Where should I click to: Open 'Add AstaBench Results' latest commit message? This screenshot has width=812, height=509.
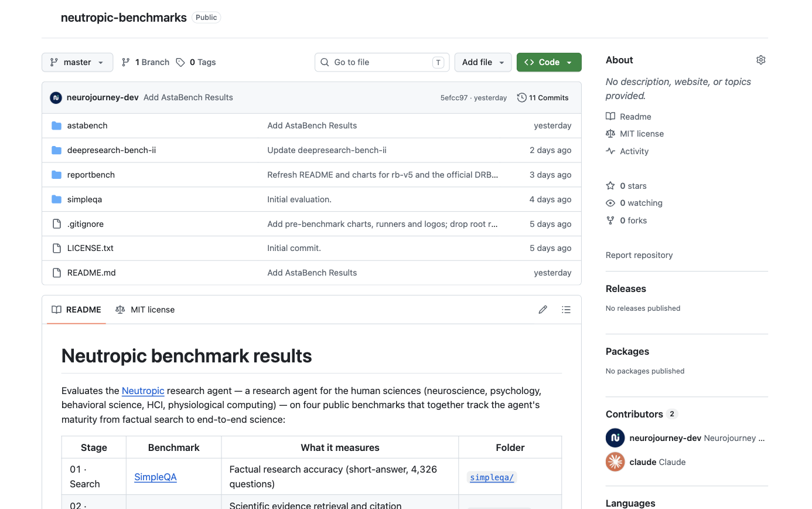click(x=188, y=97)
